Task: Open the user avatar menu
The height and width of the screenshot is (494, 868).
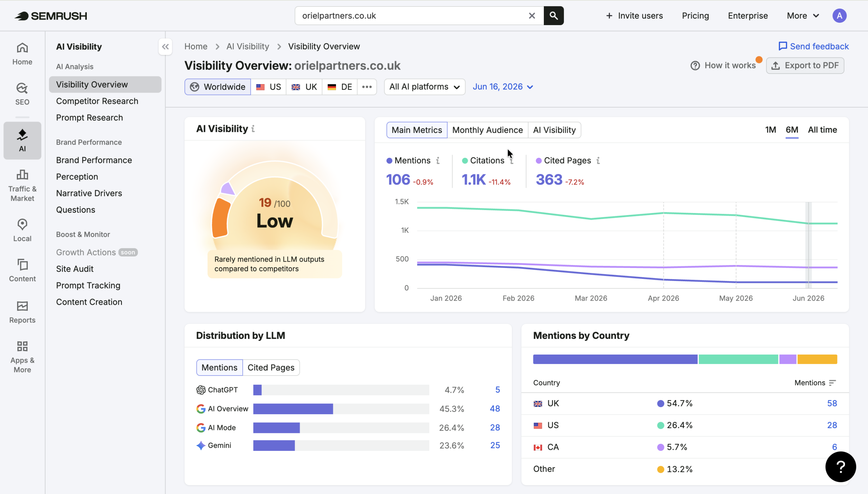Action: pos(839,16)
